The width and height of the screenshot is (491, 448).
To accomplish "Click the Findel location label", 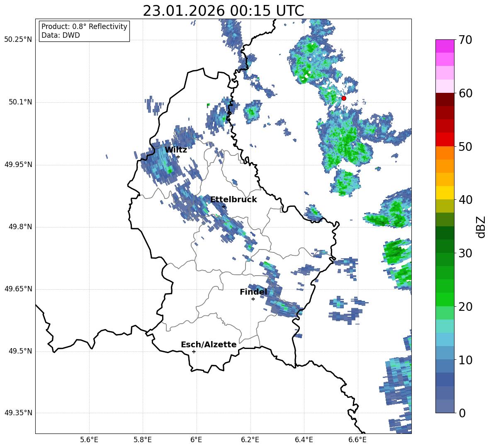I will click(253, 292).
